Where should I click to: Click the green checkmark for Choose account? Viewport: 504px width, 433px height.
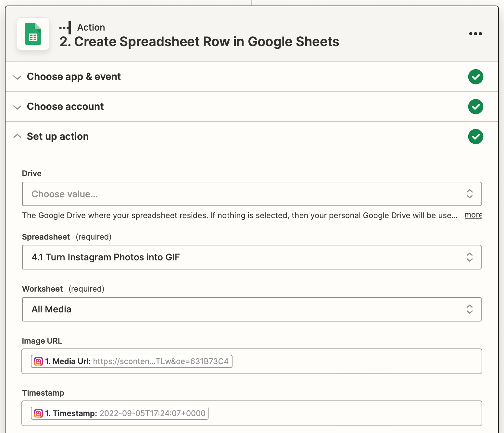[x=475, y=107]
